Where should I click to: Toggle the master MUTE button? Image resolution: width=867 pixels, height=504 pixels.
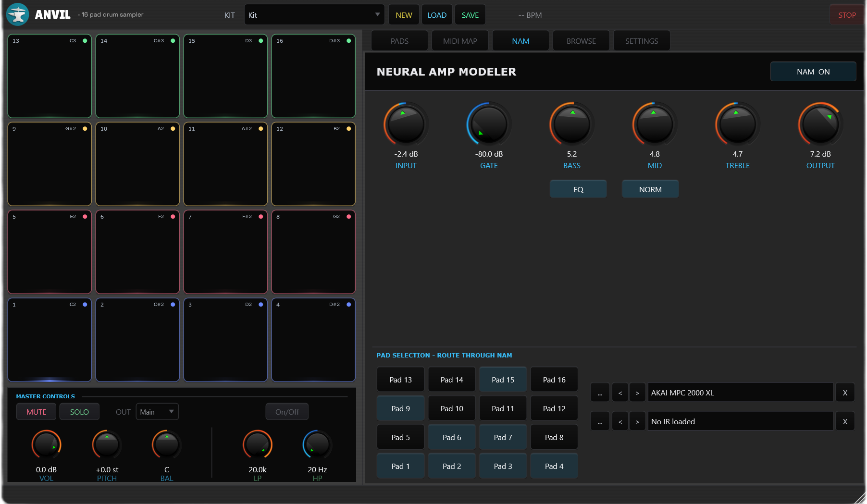pyautogui.click(x=36, y=412)
